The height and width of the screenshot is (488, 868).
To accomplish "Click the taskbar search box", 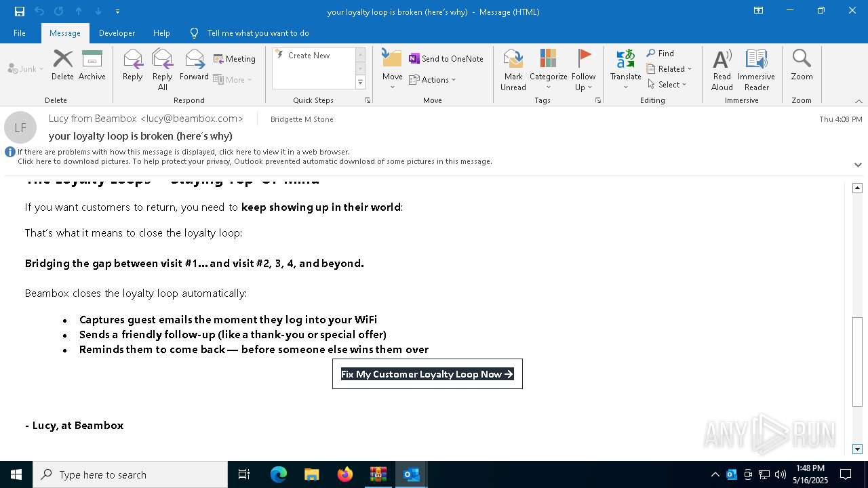I will pos(130,474).
